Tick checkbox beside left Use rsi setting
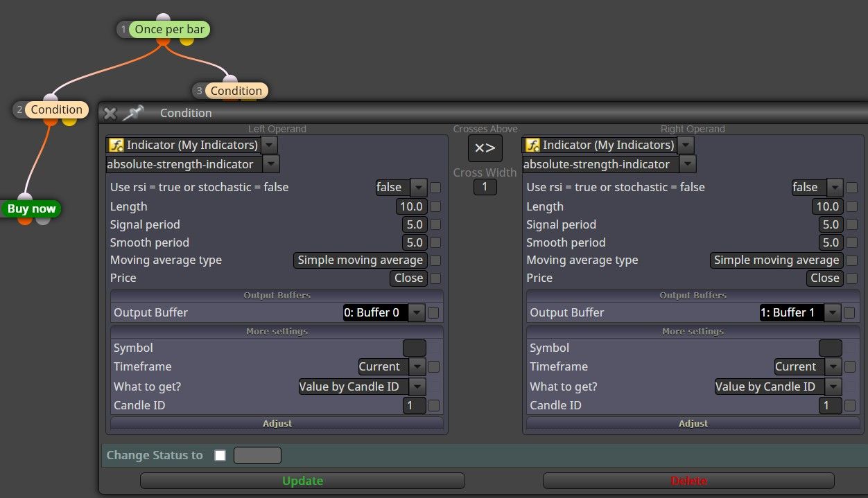 pos(435,187)
